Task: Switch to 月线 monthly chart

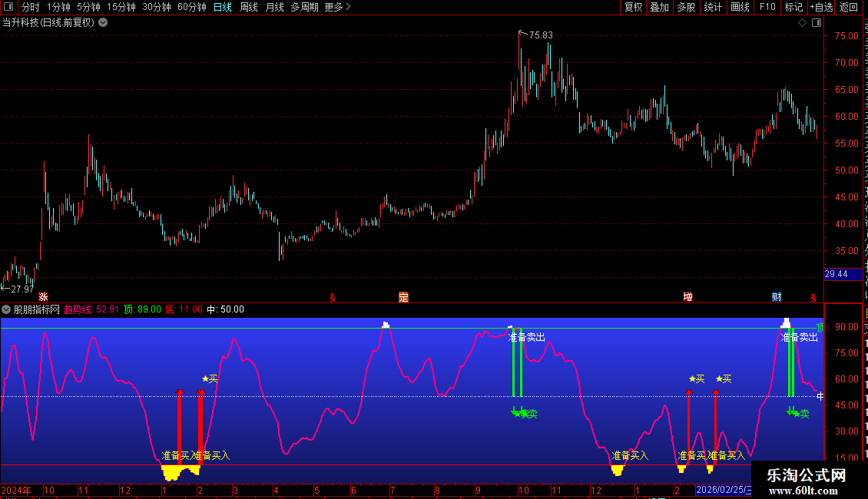Action: click(274, 7)
